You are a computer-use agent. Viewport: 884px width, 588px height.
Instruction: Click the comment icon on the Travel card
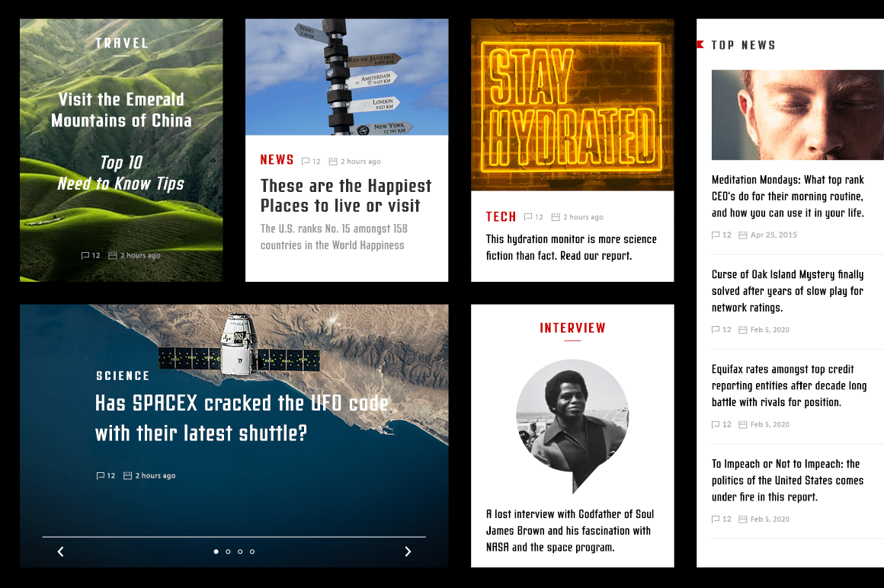click(85, 255)
